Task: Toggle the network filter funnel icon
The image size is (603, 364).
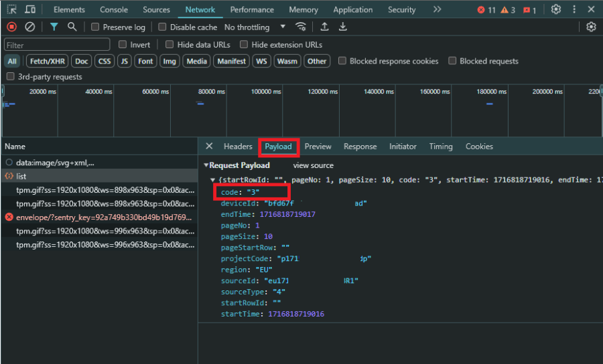Action: pyautogui.click(x=54, y=27)
